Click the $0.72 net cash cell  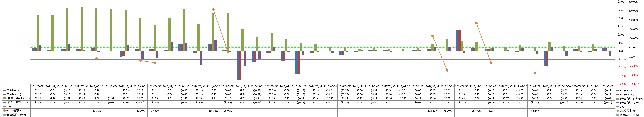447,98
